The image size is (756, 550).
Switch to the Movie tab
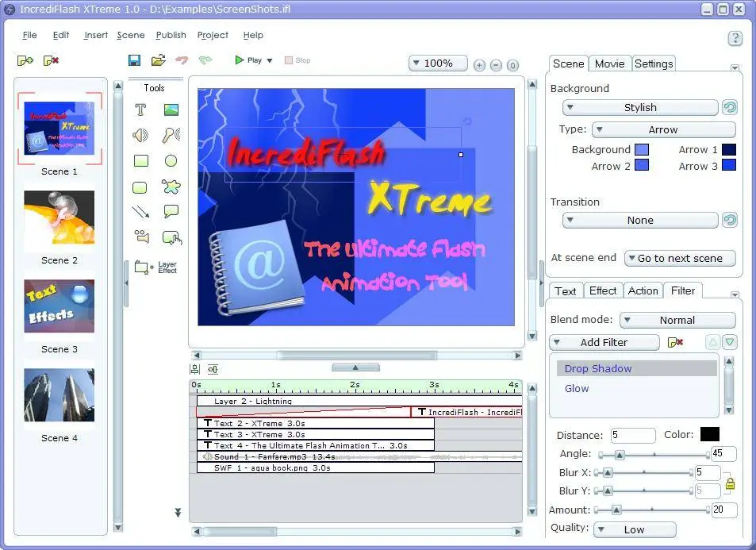tap(609, 63)
